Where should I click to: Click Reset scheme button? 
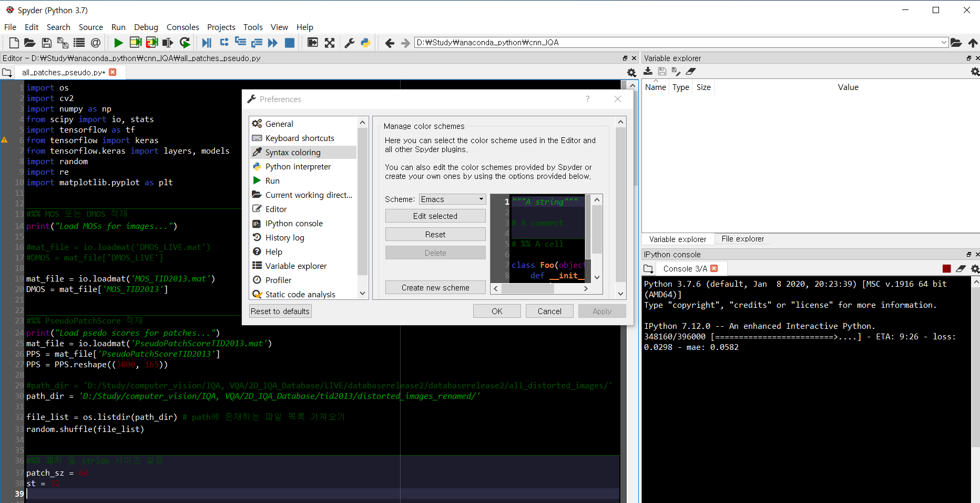(435, 234)
